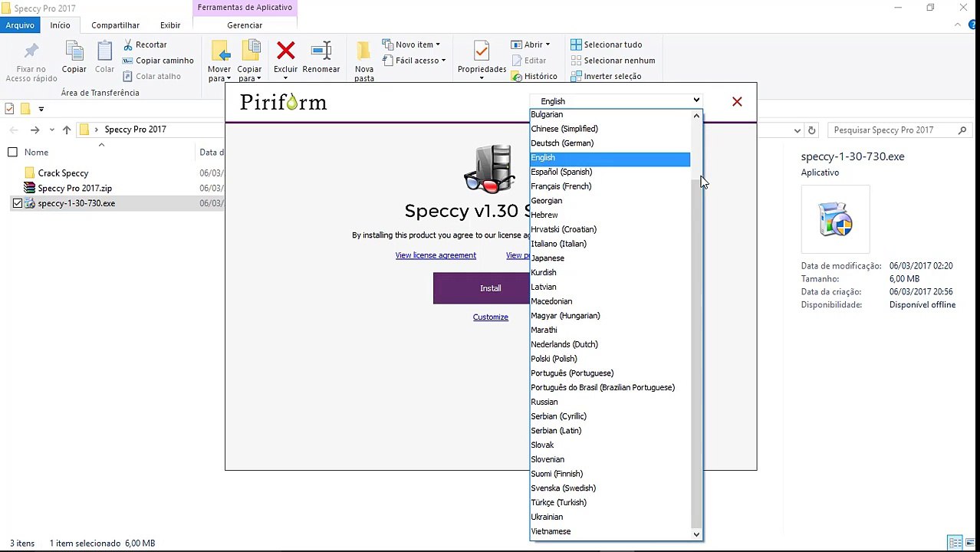Switch to the details view icon in the status bar
The width and height of the screenshot is (980, 552).
click(955, 543)
